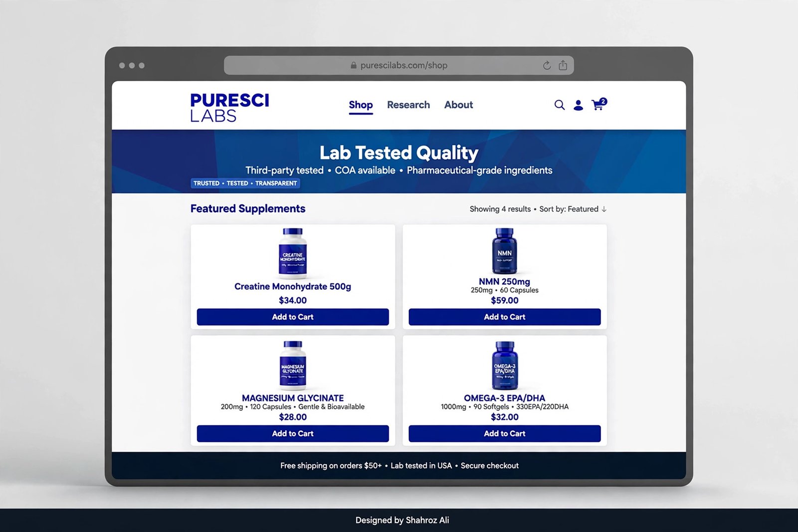Click the cart item count badge

(603, 101)
